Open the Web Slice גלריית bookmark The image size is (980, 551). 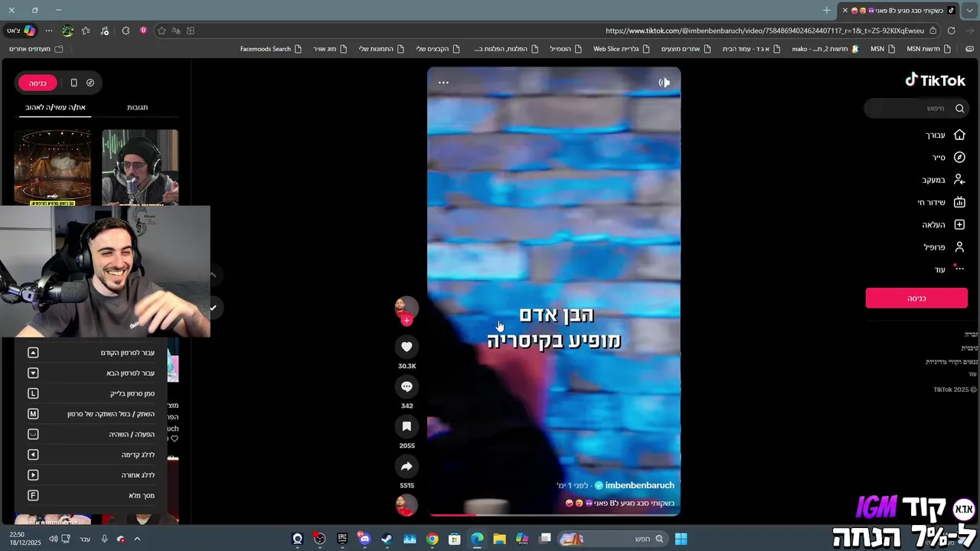click(x=621, y=49)
